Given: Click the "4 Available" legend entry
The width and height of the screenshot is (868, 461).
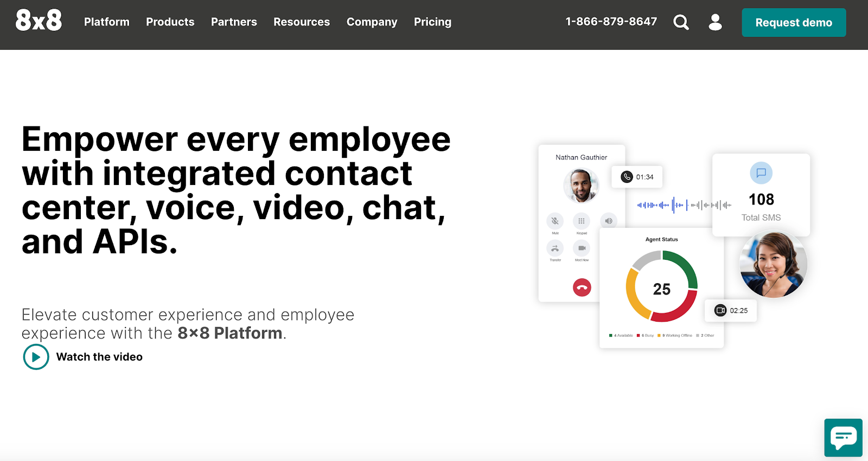Looking at the screenshot, I should pos(621,335).
